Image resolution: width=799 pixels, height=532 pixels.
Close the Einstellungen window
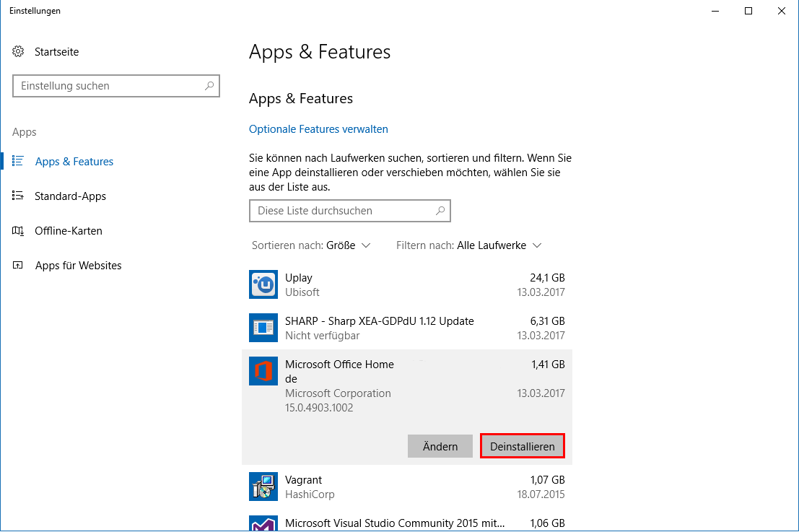point(782,12)
